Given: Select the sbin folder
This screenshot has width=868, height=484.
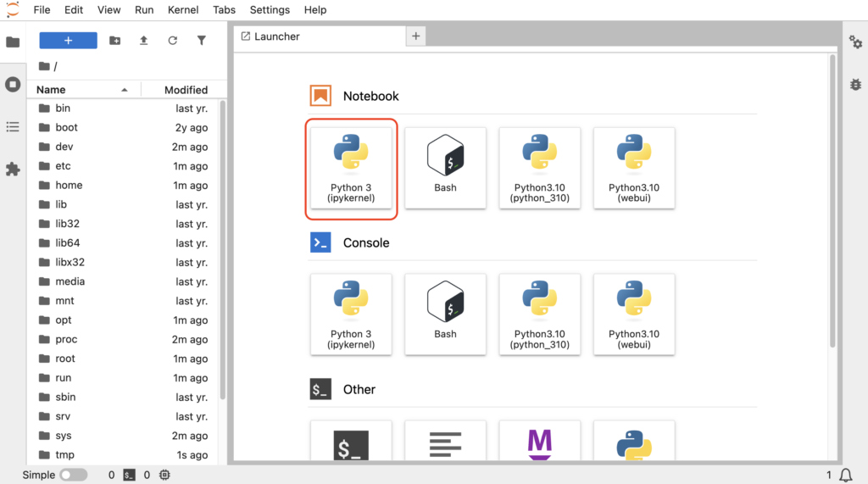Looking at the screenshot, I should pos(124,397).
